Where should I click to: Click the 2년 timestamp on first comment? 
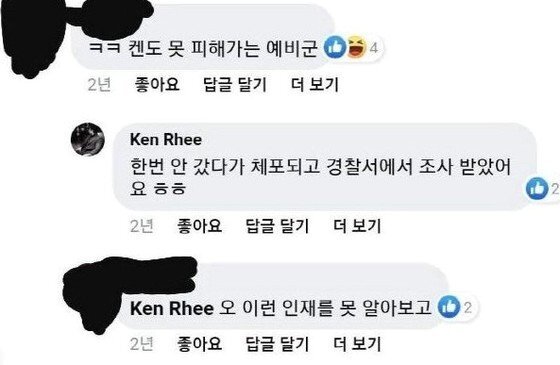99,85
